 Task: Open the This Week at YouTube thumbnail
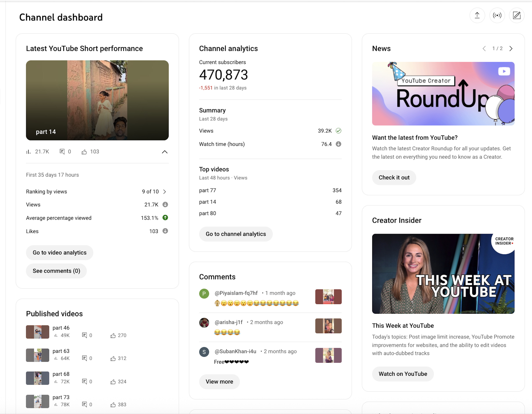pos(443,274)
